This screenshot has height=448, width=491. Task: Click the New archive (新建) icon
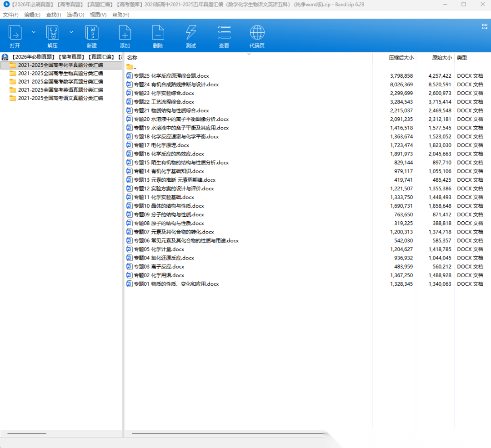click(92, 33)
